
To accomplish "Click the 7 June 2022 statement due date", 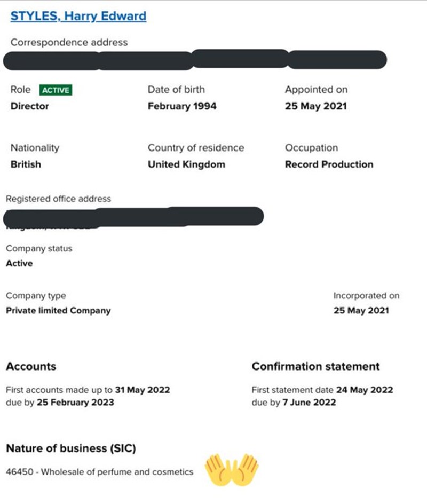I will coord(309,403).
